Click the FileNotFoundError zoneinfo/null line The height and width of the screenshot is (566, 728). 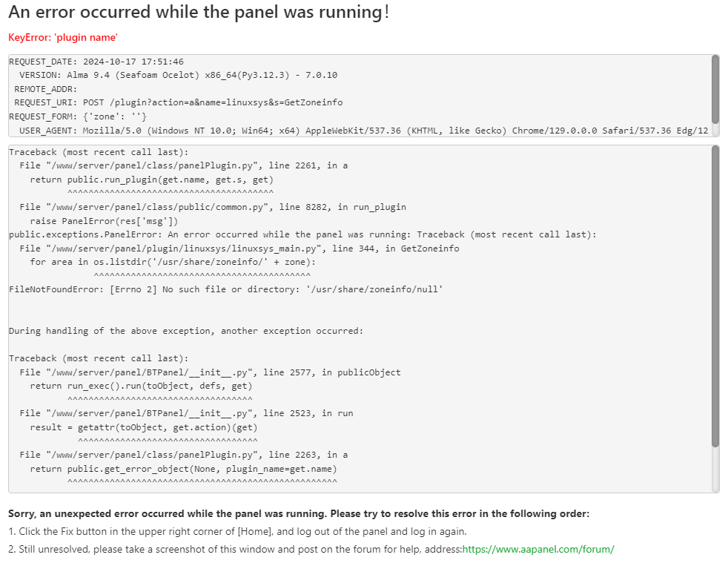(x=225, y=289)
